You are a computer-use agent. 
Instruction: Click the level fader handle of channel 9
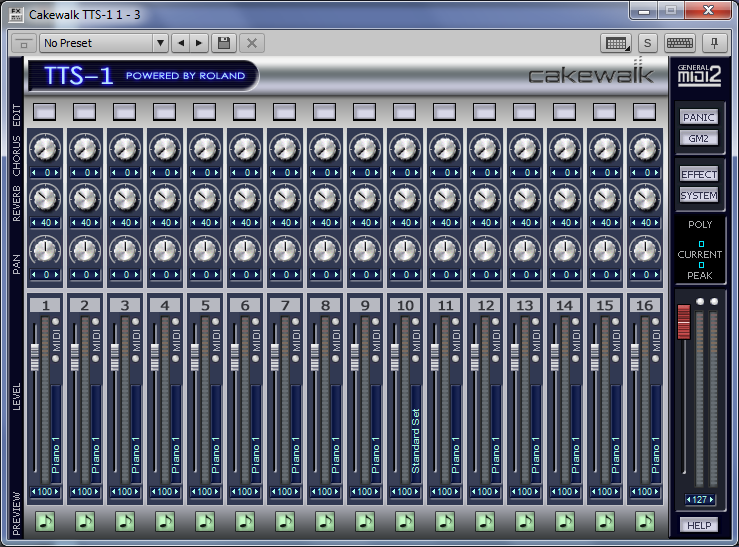[x=354, y=357]
